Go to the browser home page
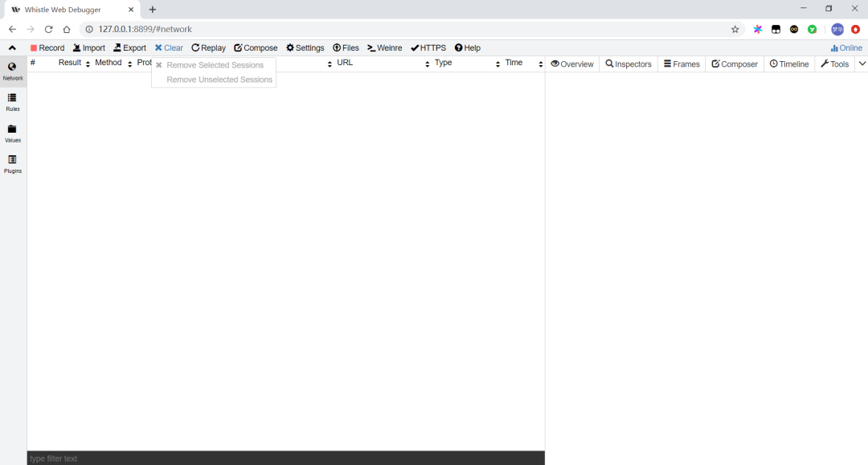 (x=67, y=30)
